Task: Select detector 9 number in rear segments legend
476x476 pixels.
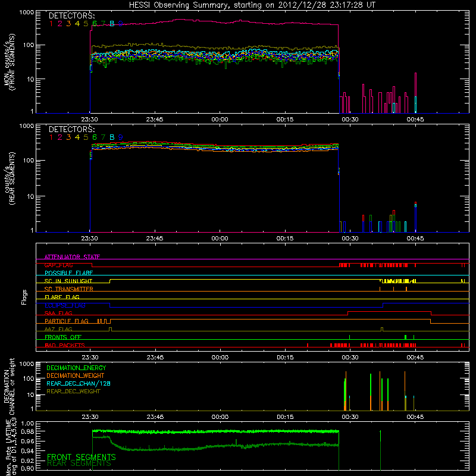Action: [x=121, y=137]
